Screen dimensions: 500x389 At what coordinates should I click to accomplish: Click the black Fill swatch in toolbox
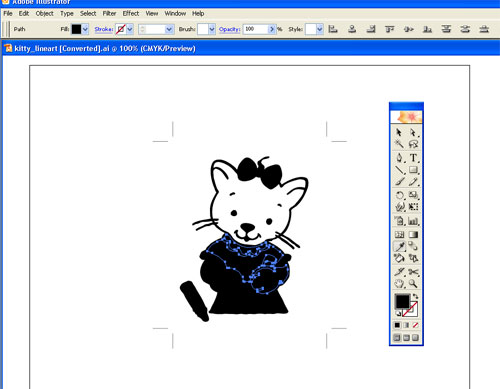(x=402, y=301)
